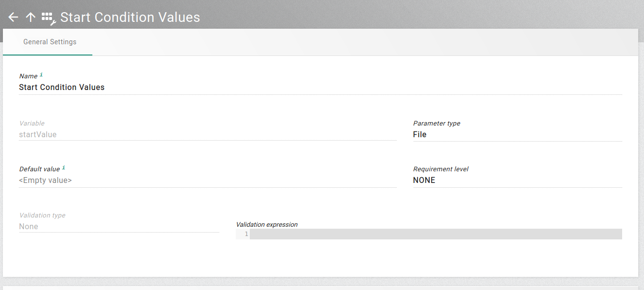This screenshot has height=290, width=644.
Task: Open the Validation type selector showing None
Action: (x=119, y=226)
